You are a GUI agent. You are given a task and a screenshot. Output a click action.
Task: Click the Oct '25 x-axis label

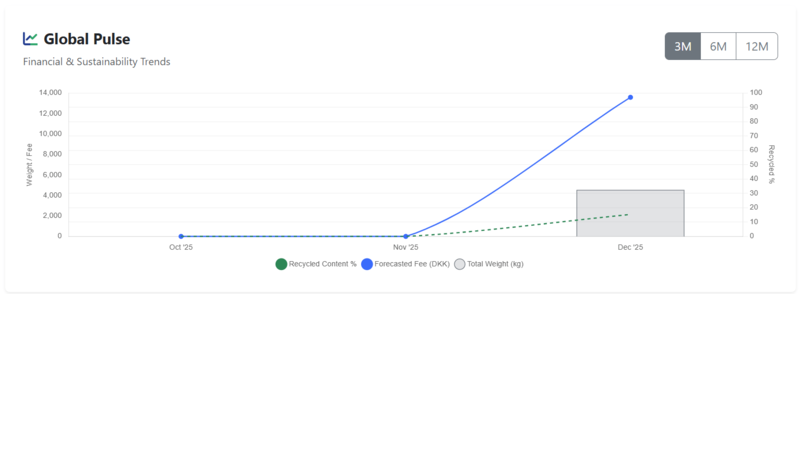click(x=181, y=247)
